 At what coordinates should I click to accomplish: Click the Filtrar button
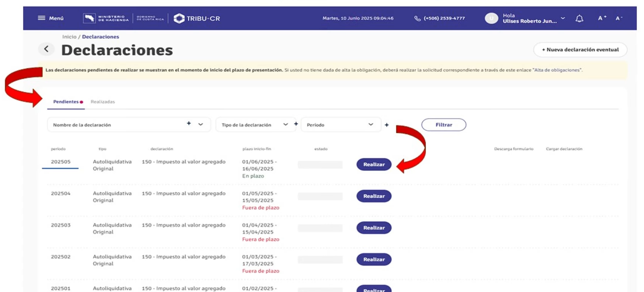444,125
